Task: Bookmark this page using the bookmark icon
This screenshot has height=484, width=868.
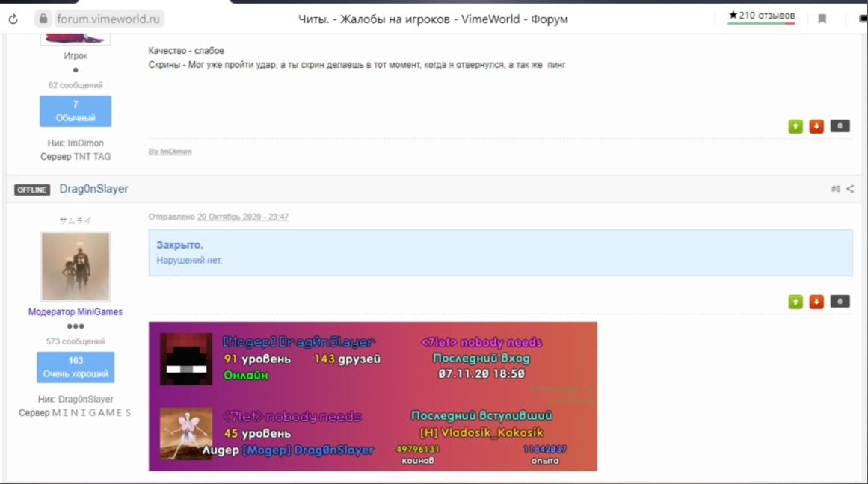Action: point(822,19)
